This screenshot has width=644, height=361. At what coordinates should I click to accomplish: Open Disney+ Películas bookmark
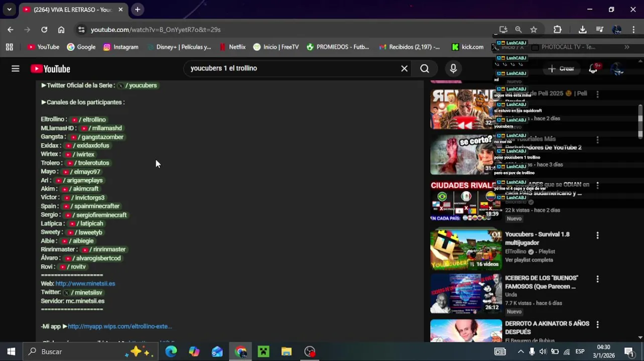pyautogui.click(x=179, y=47)
